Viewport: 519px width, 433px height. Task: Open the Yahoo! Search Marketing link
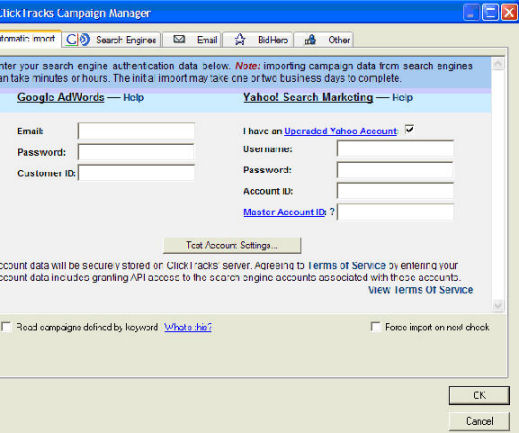pyautogui.click(x=308, y=97)
